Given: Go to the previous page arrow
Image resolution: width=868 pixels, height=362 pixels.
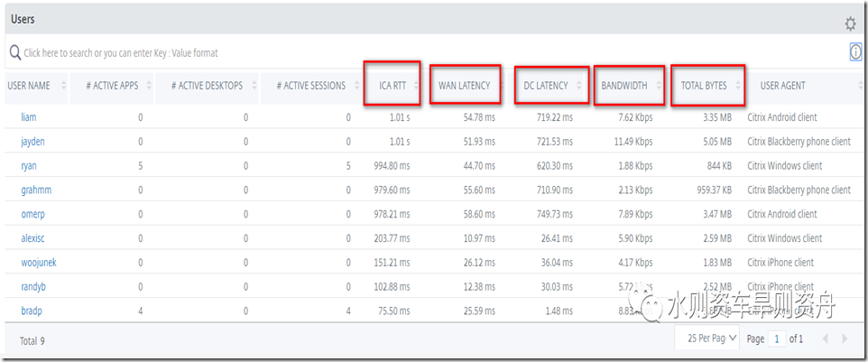Looking at the screenshot, I should pyautogui.click(x=823, y=339).
